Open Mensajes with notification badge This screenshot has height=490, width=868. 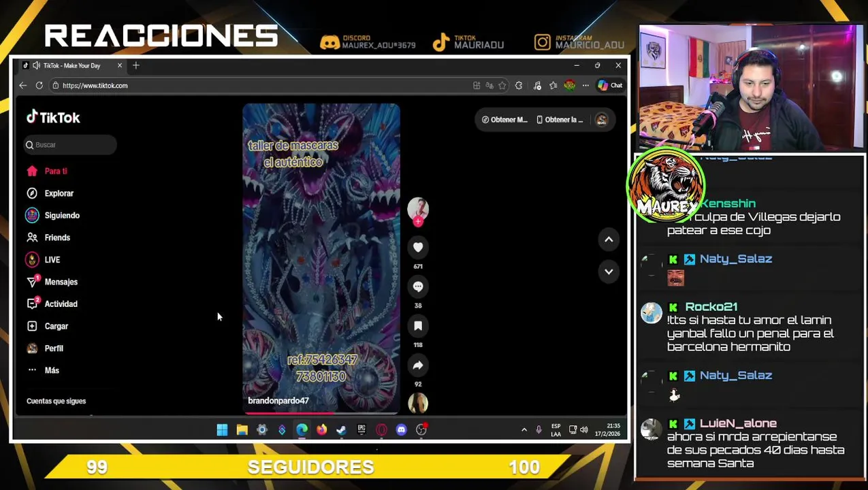pyautogui.click(x=52, y=282)
